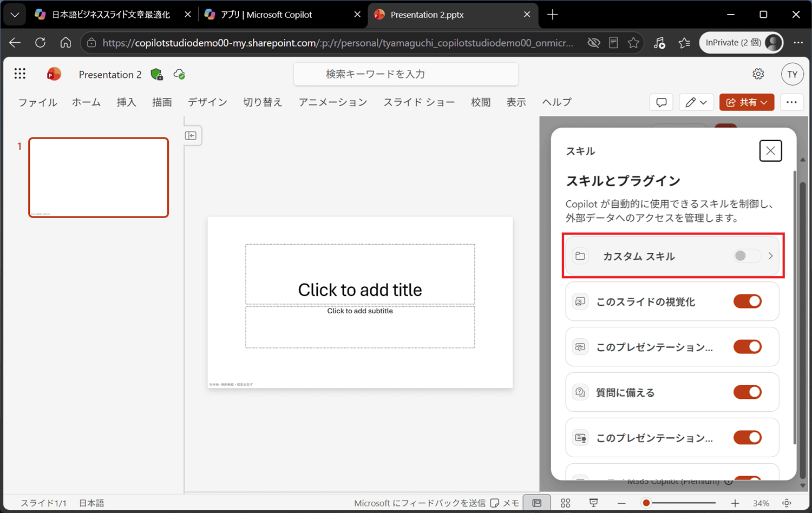The height and width of the screenshot is (513, 812).
Task: Enable the カスタム スキル toggle
Action: (746, 256)
